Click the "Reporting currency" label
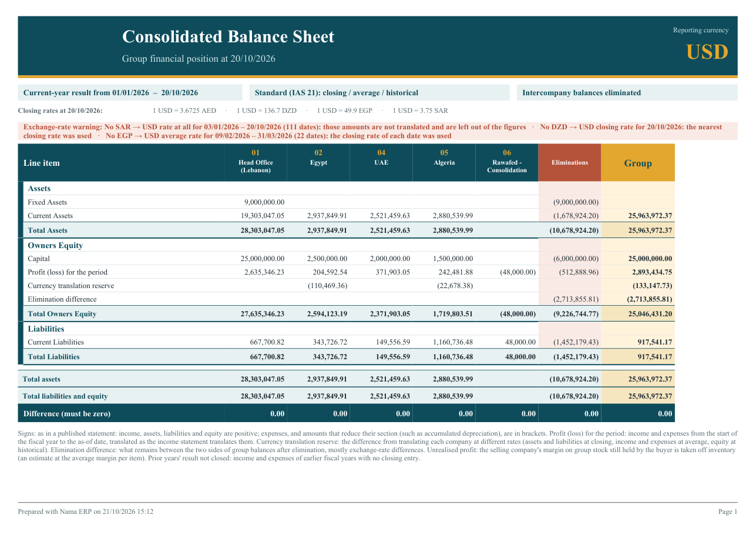 pyautogui.click(x=701, y=31)
